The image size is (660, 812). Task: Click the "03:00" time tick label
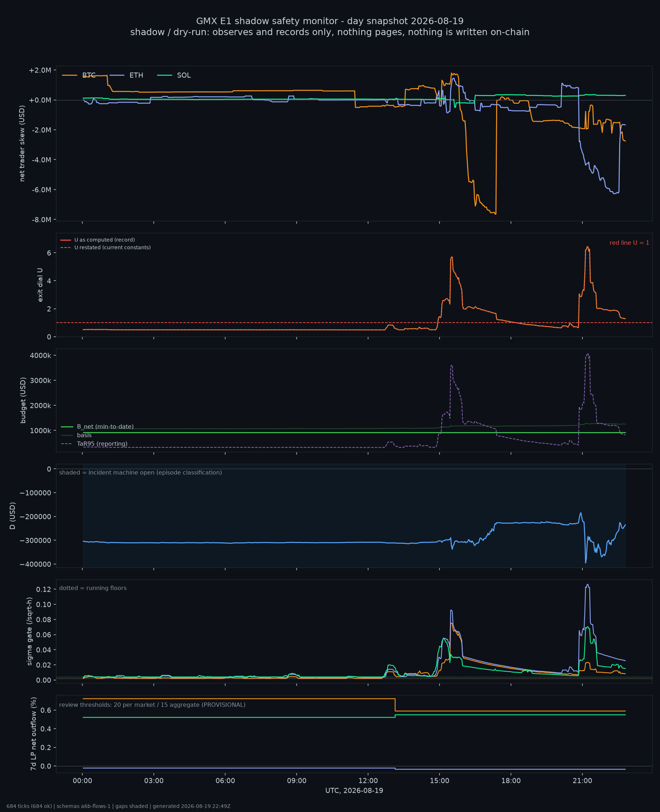(x=154, y=781)
